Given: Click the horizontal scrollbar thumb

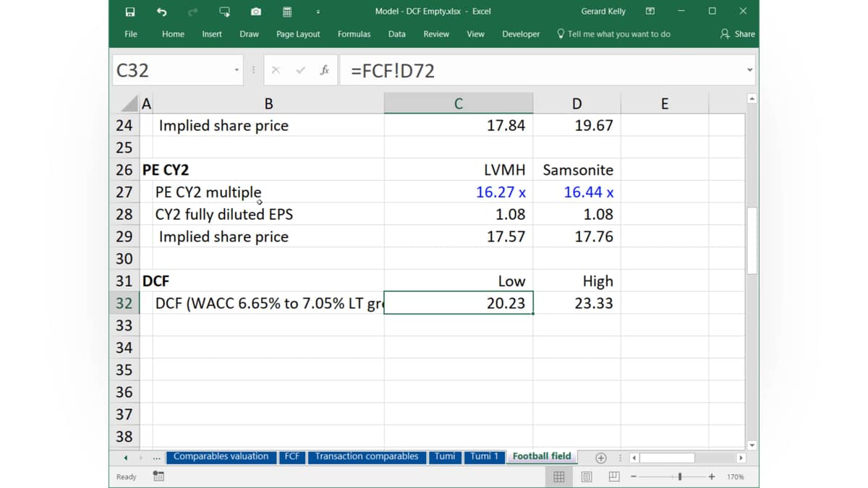Looking at the screenshot, I should click(667, 458).
